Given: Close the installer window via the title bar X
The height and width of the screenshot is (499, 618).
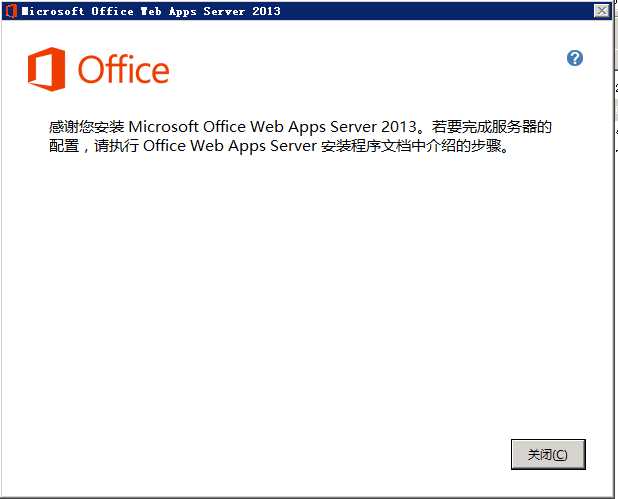Looking at the screenshot, I should (602, 11).
